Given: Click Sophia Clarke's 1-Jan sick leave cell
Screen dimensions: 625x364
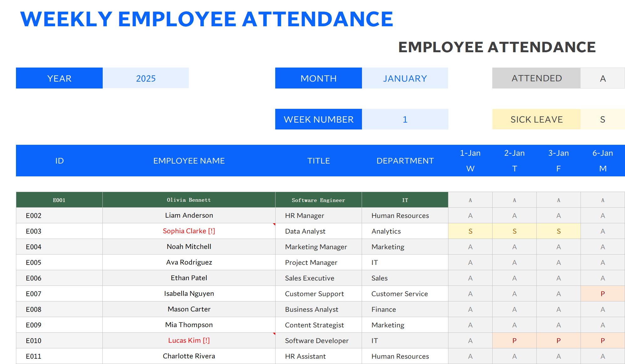Looking at the screenshot, I should pos(470,231).
